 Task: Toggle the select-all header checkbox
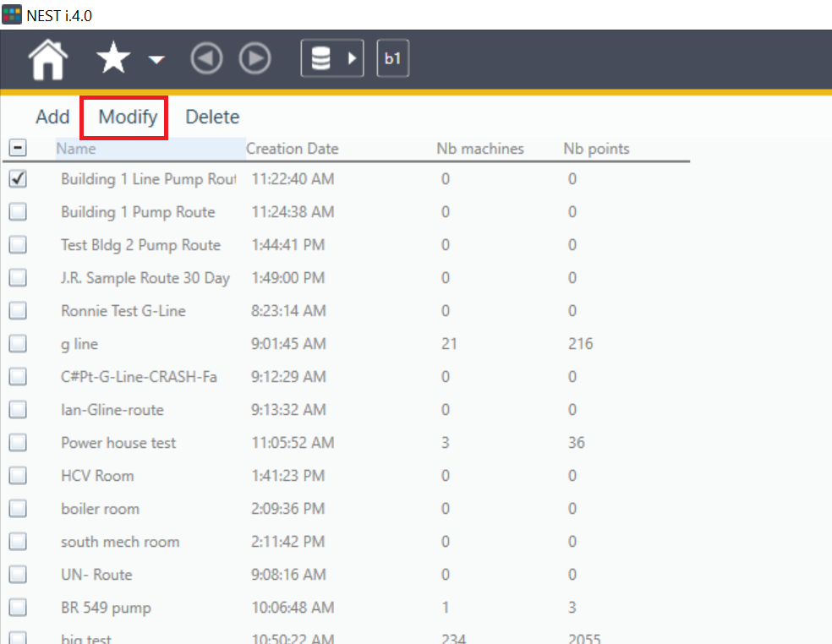[18, 147]
